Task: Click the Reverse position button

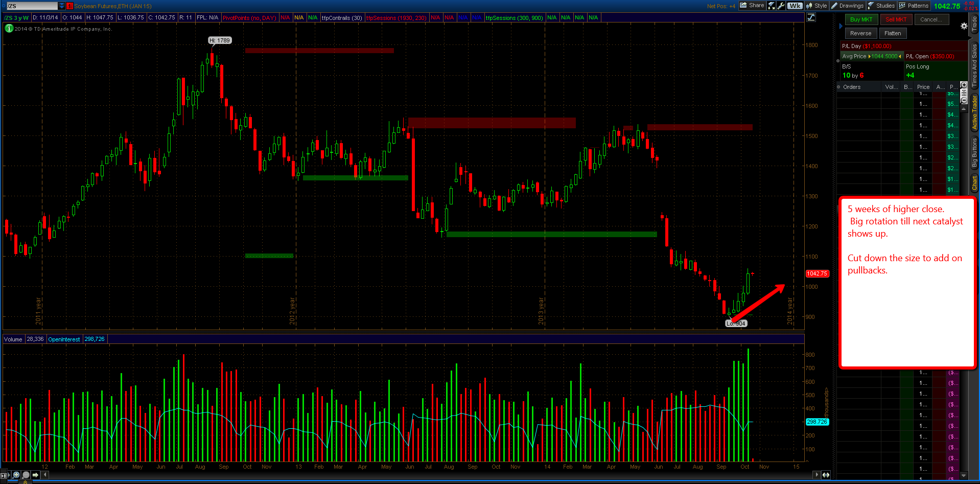Action: click(x=861, y=33)
